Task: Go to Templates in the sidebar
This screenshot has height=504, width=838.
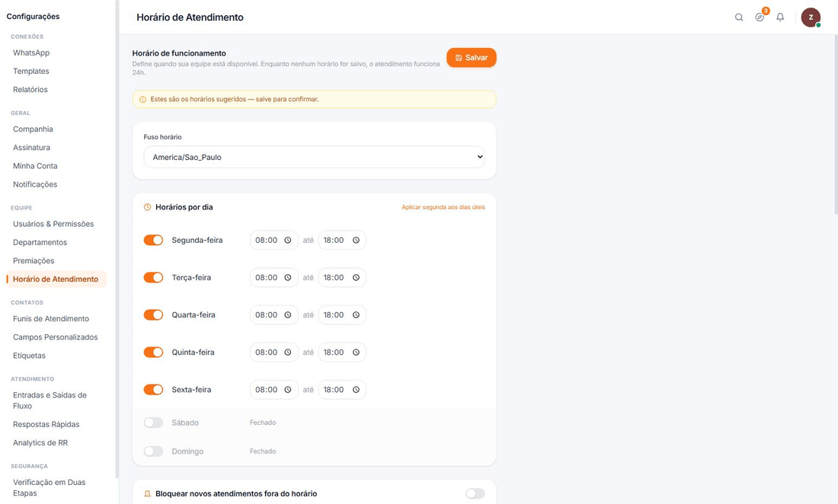Action: [31, 71]
